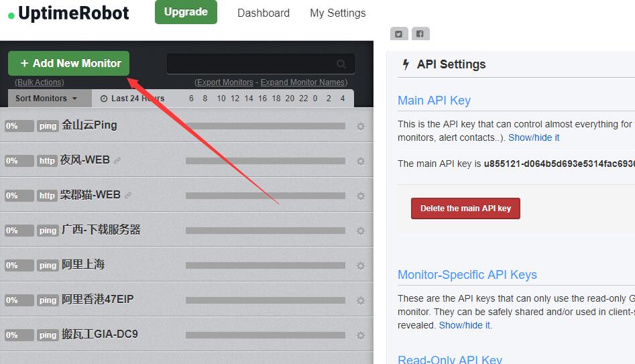Toggle Main API Key Show/hide it link
Viewport: 635px width, 364px height.
point(534,137)
